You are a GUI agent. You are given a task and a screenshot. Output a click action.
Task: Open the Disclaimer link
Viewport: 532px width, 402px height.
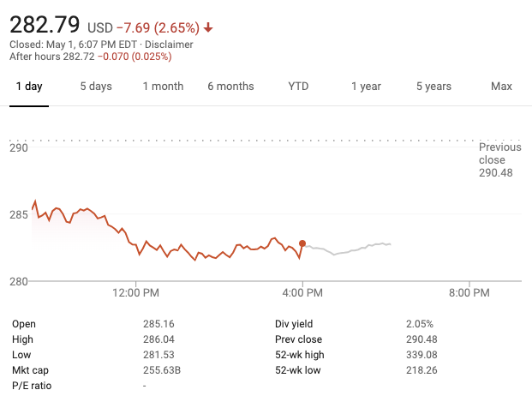[x=170, y=45]
